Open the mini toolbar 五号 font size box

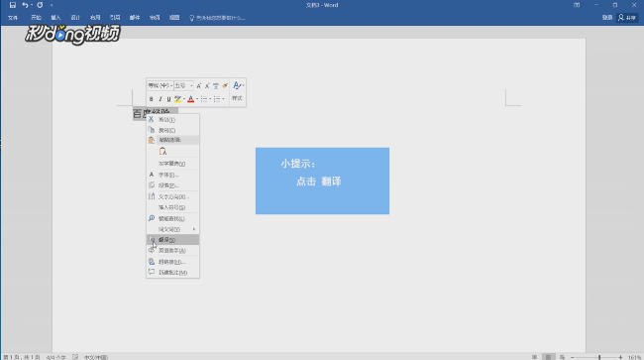pos(183,85)
